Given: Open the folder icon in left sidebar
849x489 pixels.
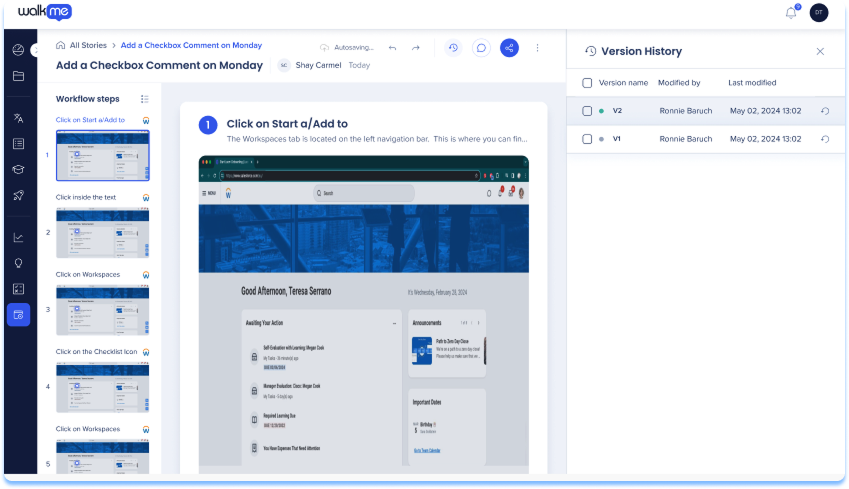Looking at the screenshot, I should coord(18,76).
